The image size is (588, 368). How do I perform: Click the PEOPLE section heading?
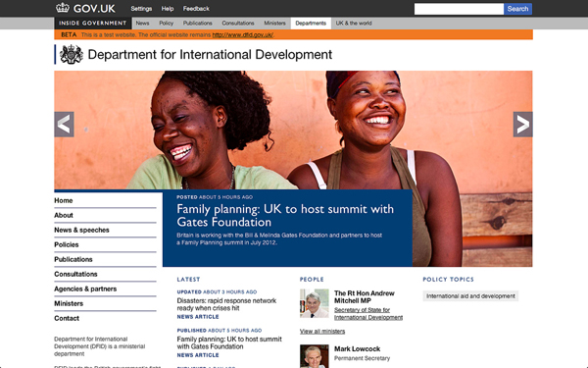click(x=312, y=280)
